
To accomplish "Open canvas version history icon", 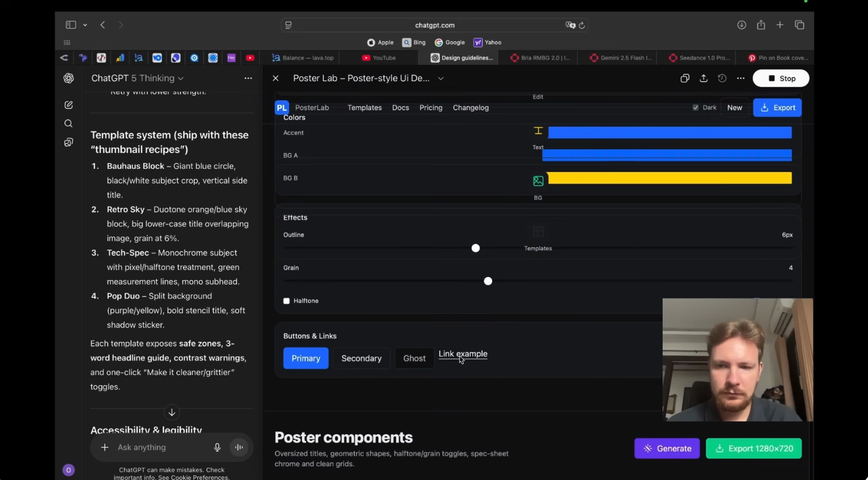I will pos(722,78).
